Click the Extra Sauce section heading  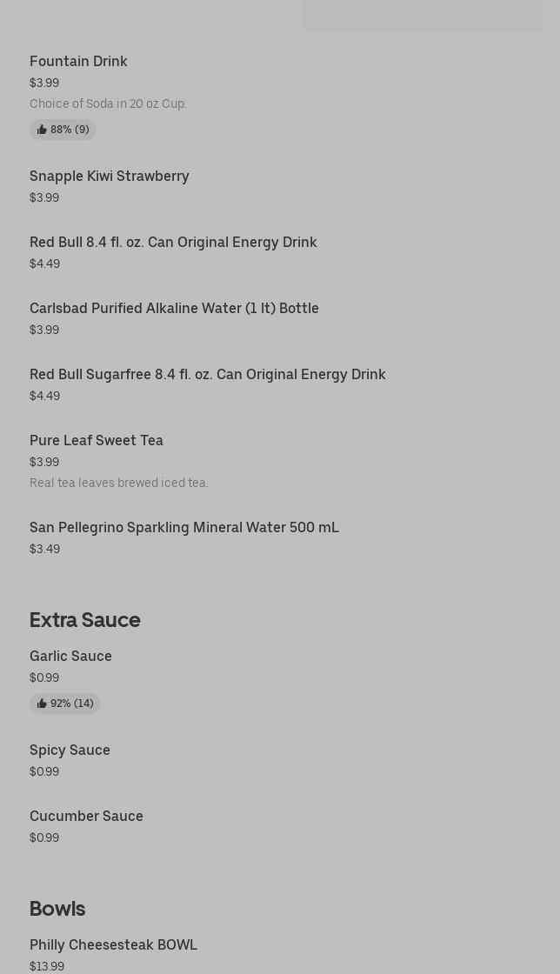tap(84, 619)
